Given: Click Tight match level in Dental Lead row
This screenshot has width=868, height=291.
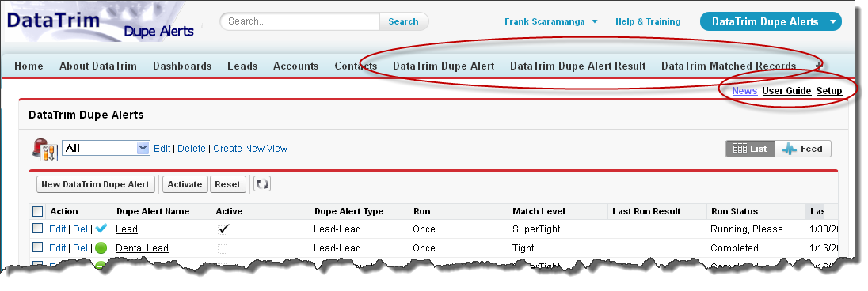Looking at the screenshot, I should (x=523, y=248).
